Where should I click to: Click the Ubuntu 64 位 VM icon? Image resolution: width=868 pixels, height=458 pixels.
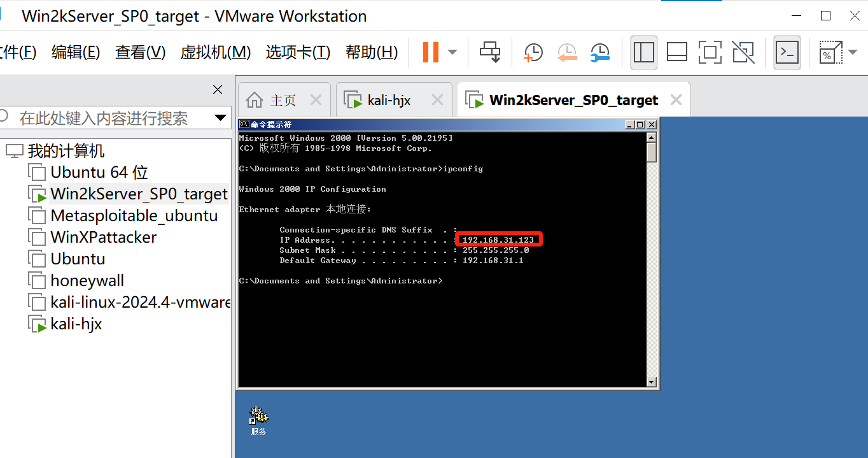pyautogui.click(x=37, y=173)
